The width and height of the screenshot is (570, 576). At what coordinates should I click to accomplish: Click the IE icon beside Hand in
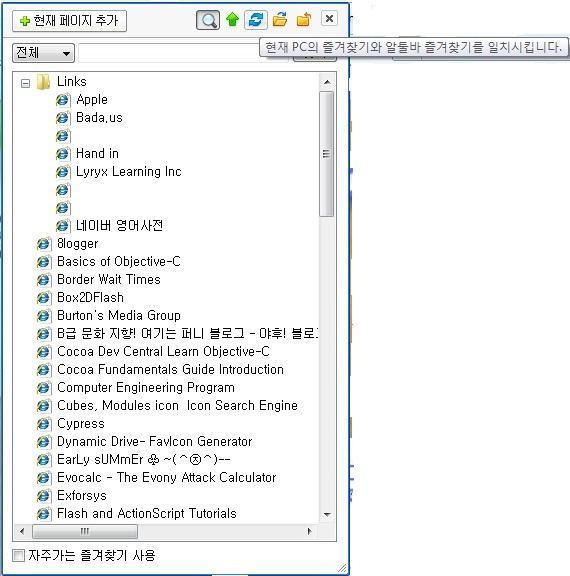(63, 154)
